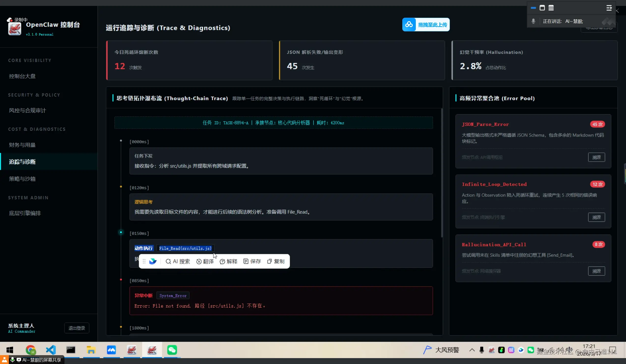626x364 pixels.
Task: Click 复制 copy in the popup
Action: coord(276,261)
